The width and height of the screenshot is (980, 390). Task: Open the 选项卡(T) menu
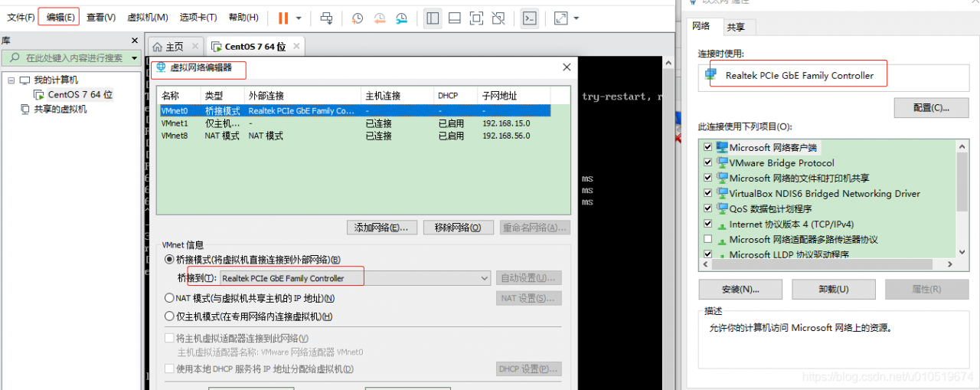click(x=198, y=17)
